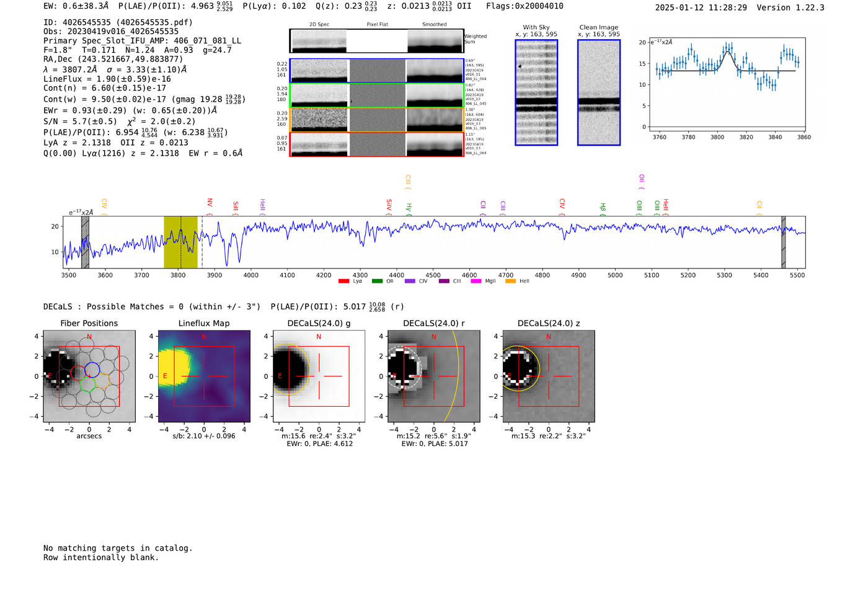The height and width of the screenshot is (591, 868).
Task: Open the Weighted Sum 2D spectrum strip
Action: pos(376,41)
